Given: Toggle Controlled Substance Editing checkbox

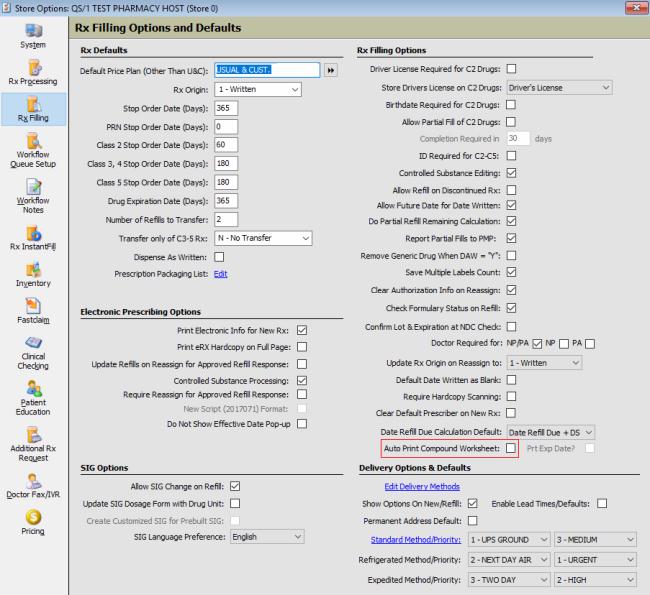Looking at the screenshot, I should [512, 173].
